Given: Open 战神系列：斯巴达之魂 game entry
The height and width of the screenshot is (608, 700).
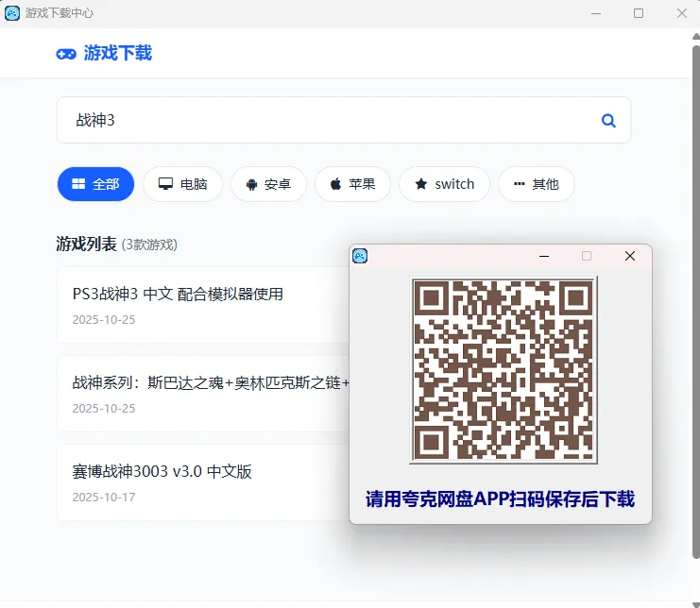Looking at the screenshot, I should (203, 394).
